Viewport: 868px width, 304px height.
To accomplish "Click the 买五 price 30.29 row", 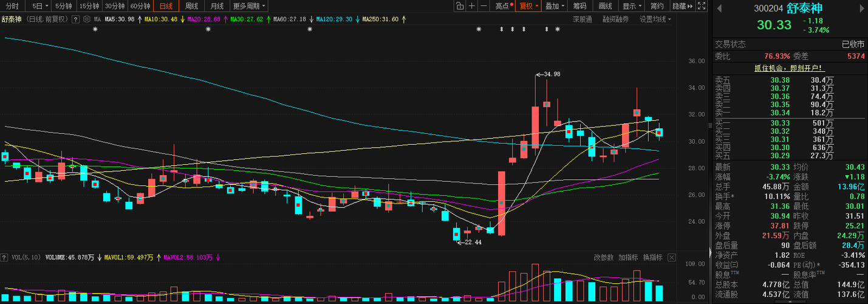I will pyautogui.click(x=788, y=156).
